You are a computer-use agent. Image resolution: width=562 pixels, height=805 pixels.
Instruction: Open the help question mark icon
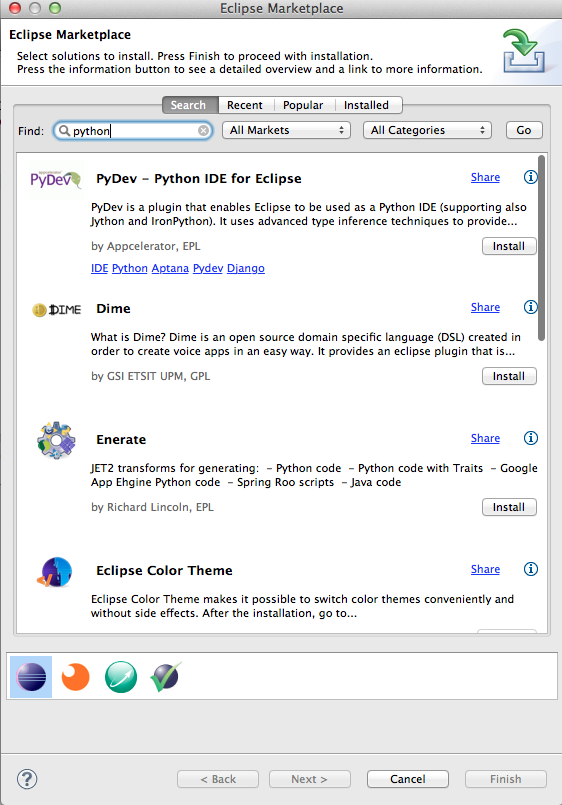[27, 779]
